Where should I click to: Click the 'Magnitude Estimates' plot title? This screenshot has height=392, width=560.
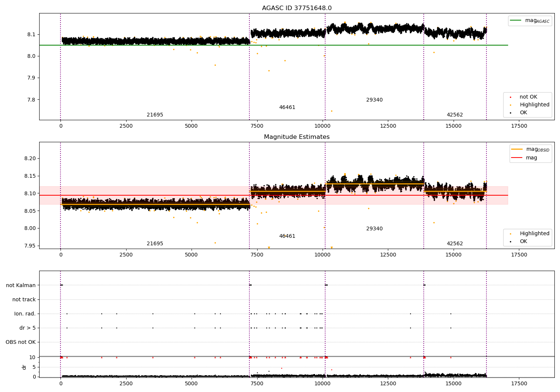[x=297, y=137]
